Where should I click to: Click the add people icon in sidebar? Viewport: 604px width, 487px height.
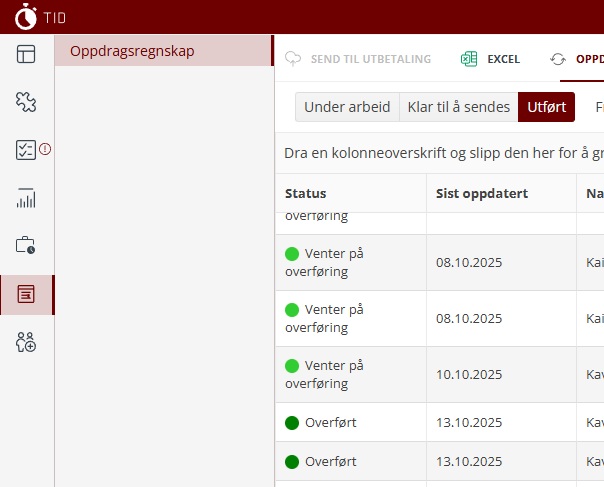pyautogui.click(x=26, y=342)
